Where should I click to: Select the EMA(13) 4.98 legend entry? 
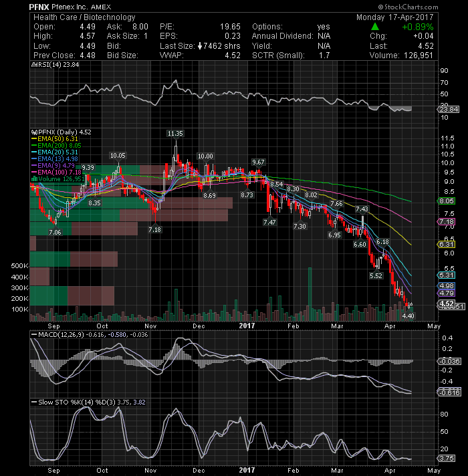click(55, 158)
